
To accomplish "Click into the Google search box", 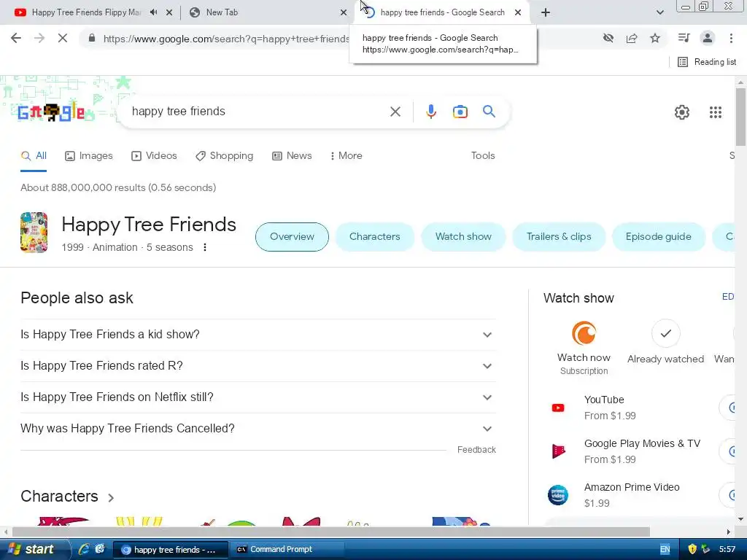I will [x=258, y=112].
